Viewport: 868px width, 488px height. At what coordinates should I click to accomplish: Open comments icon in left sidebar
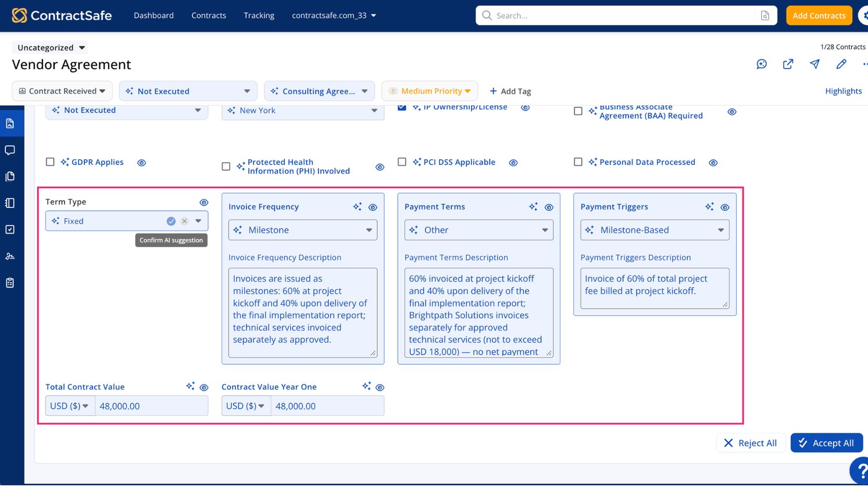coord(10,150)
